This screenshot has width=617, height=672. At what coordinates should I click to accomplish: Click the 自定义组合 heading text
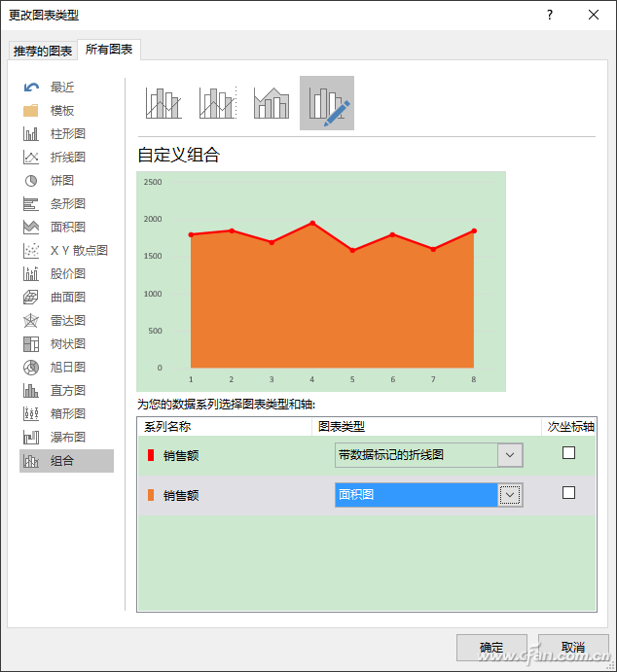tap(179, 155)
